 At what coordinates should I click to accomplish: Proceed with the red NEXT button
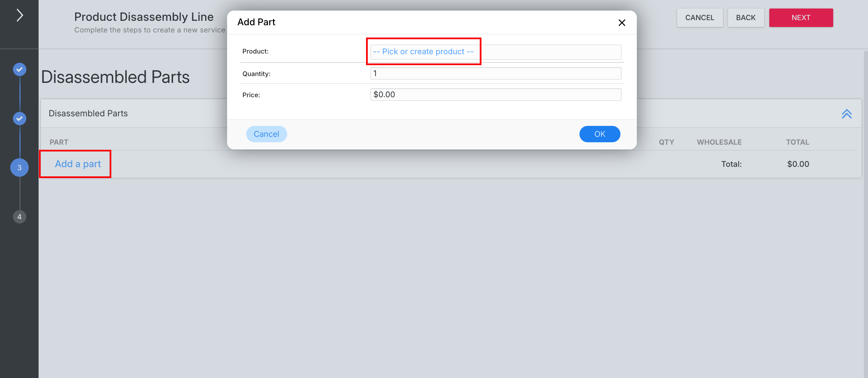(801, 18)
